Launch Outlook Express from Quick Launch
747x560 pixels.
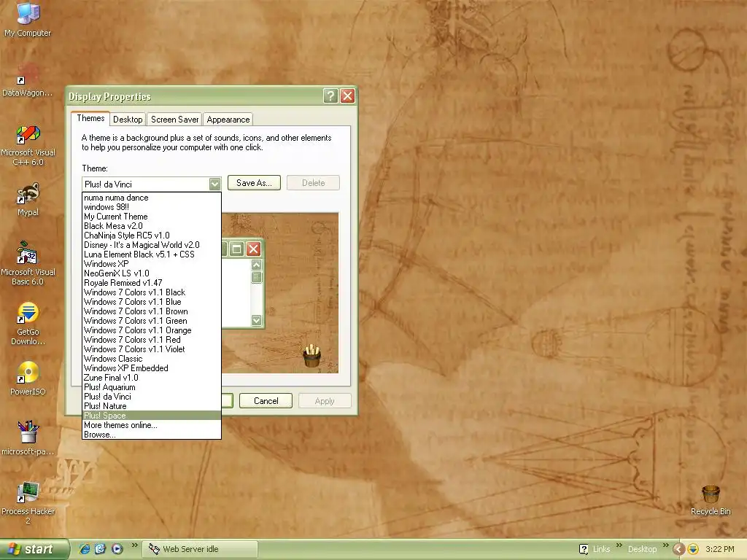pos(100,549)
